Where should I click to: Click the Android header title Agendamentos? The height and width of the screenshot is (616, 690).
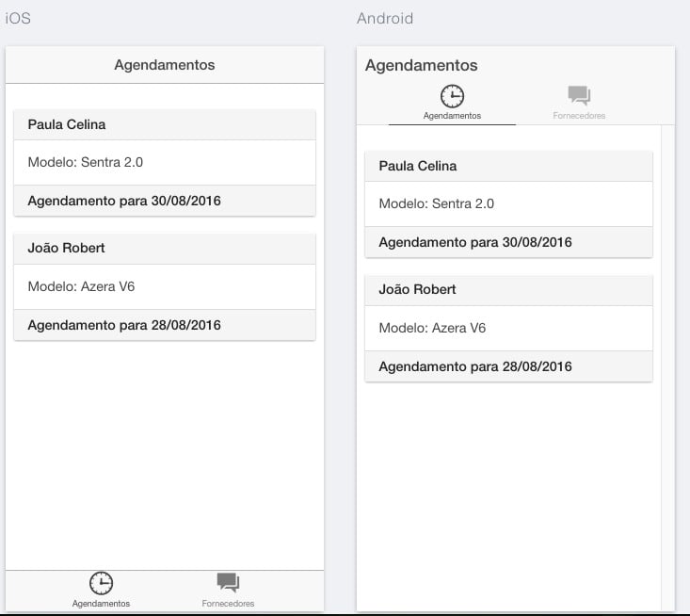tap(421, 66)
